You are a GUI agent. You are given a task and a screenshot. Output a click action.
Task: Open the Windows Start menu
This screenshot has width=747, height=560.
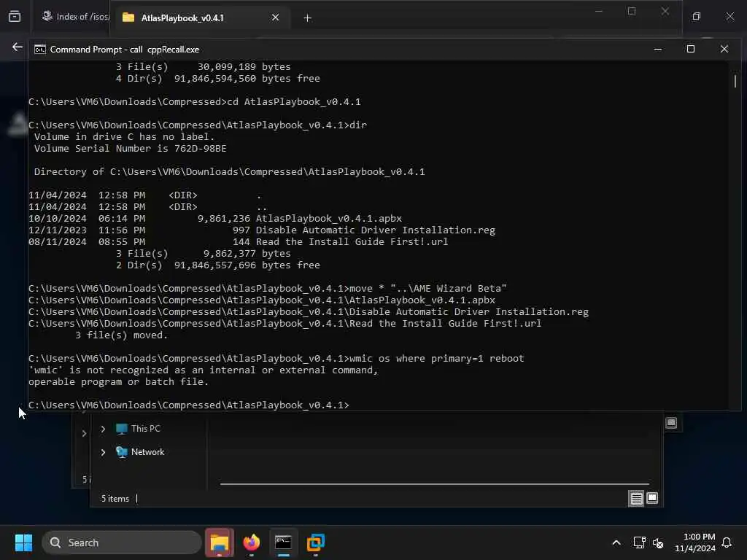click(23, 542)
